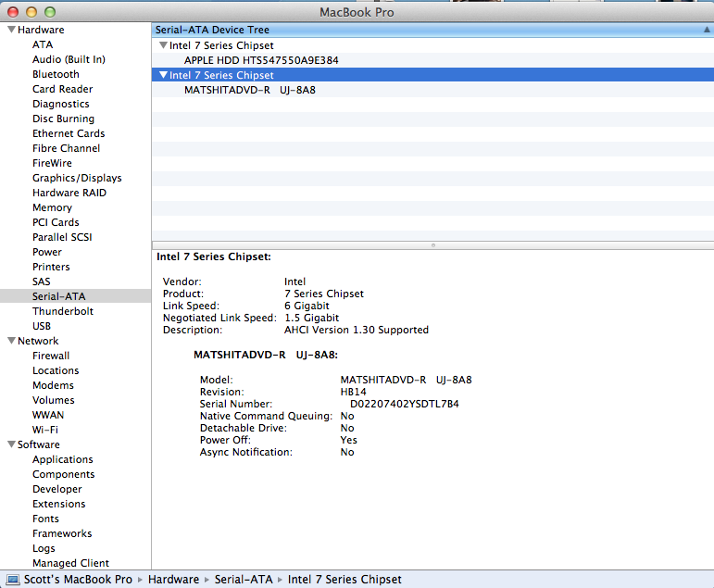Click the Intel 7 Series Chipset: details heading
Viewport: 714px width, 588px height.
click(x=214, y=256)
